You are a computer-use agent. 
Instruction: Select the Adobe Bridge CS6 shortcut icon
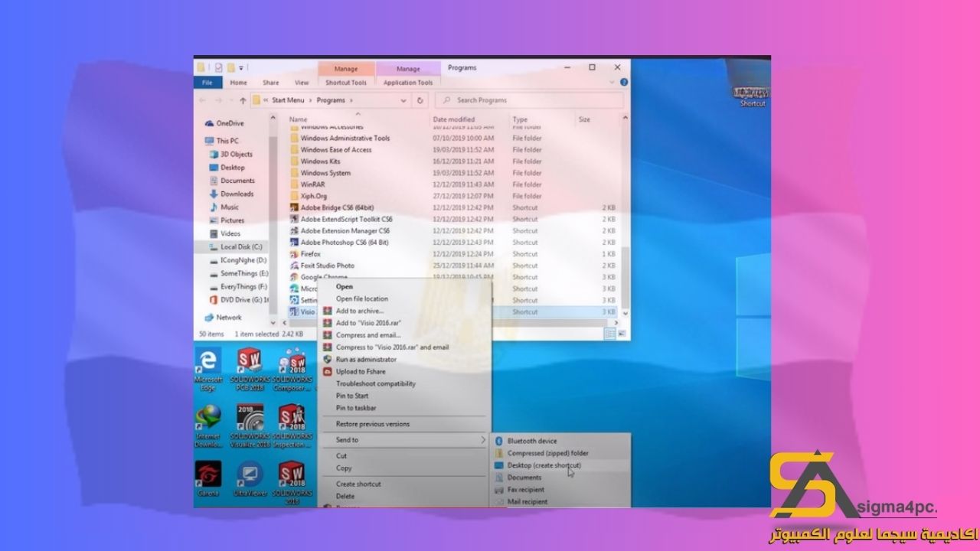pos(294,207)
